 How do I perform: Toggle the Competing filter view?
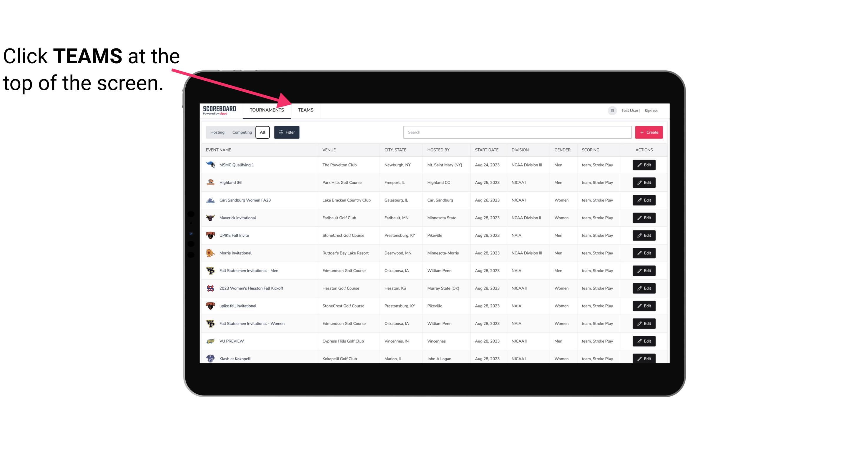(x=241, y=132)
